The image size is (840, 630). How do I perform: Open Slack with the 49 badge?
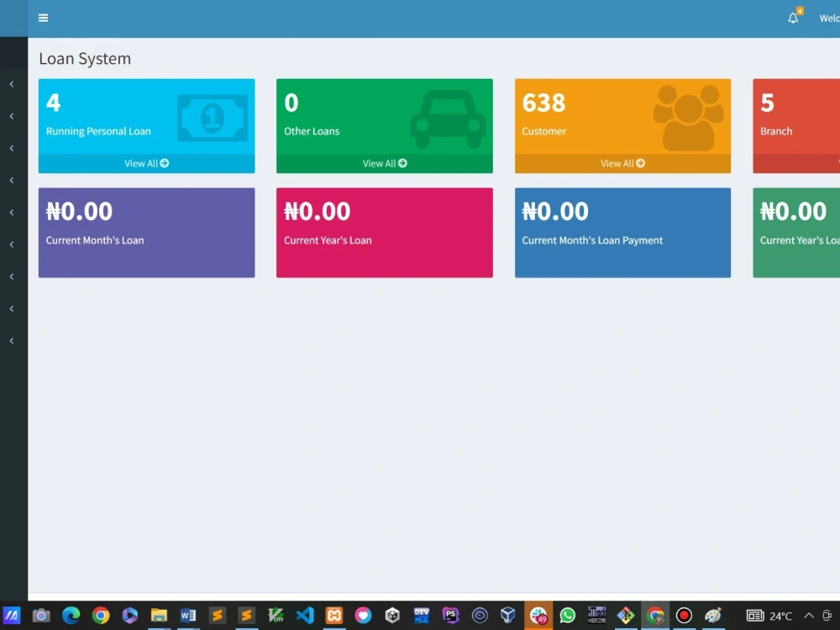pyautogui.click(x=538, y=615)
